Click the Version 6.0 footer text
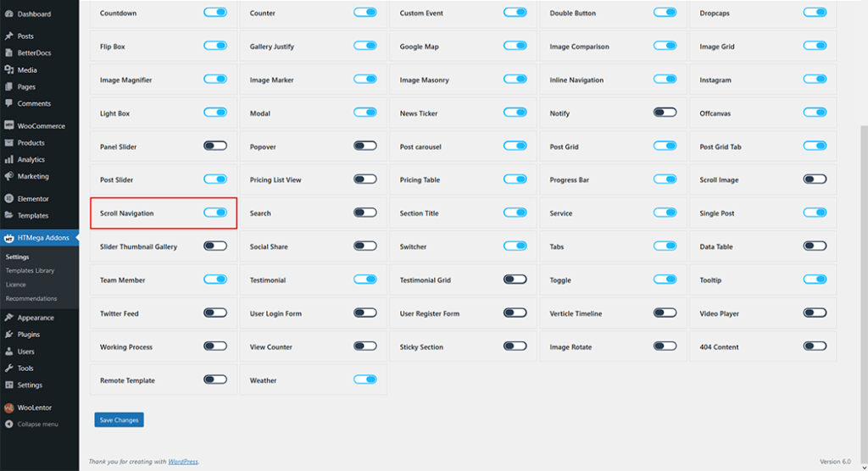This screenshot has width=868, height=471. pos(835,462)
